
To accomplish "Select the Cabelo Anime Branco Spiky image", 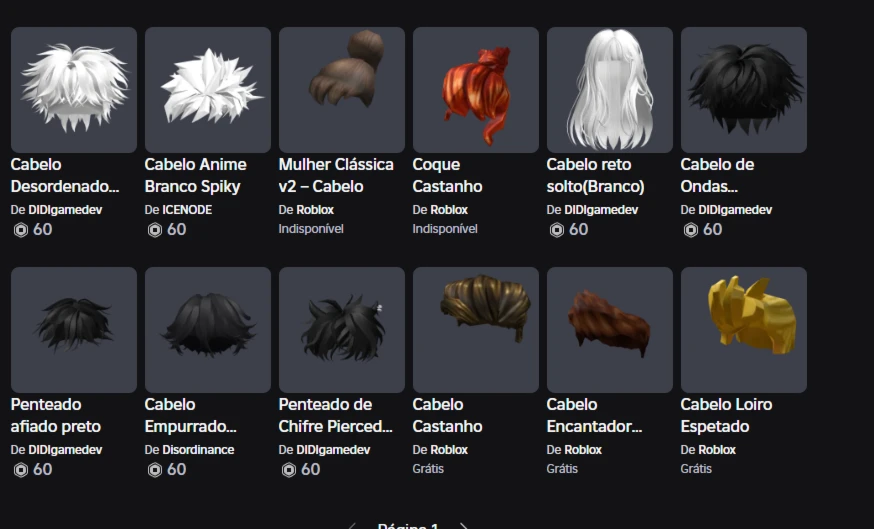I will tap(208, 90).
